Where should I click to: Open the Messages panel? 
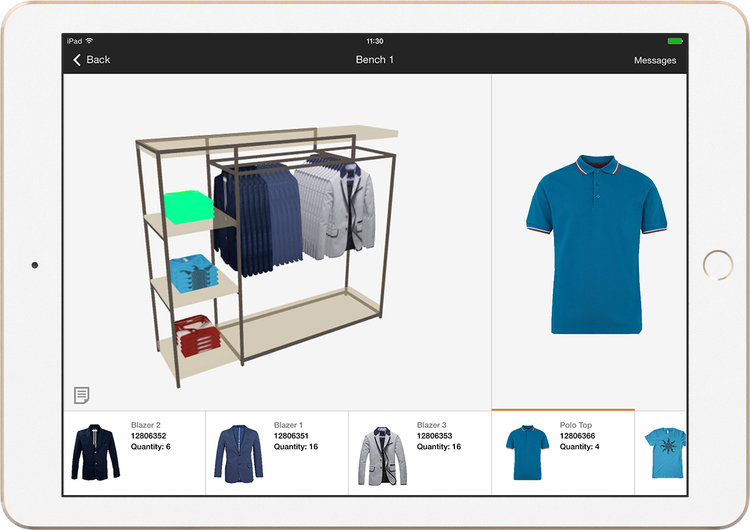[655, 60]
